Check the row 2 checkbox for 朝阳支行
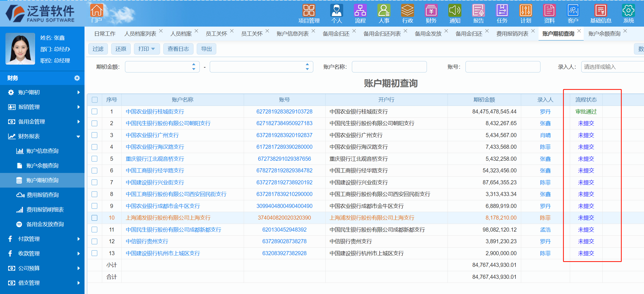 (x=95, y=123)
